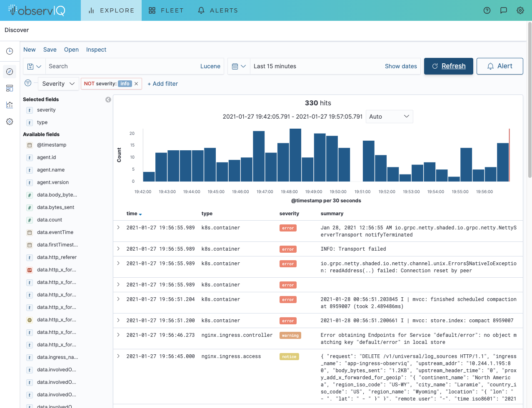Select the data.firstTimest... field
532x408 pixels.
[57, 245]
